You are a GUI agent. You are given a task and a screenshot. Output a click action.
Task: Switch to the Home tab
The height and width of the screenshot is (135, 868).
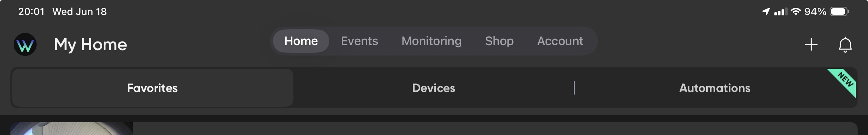(x=301, y=41)
